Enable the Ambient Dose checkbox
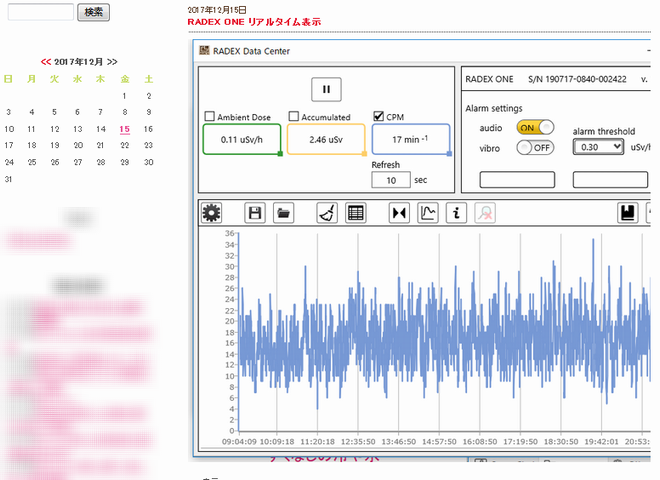This screenshot has width=660, height=480. 210,116
